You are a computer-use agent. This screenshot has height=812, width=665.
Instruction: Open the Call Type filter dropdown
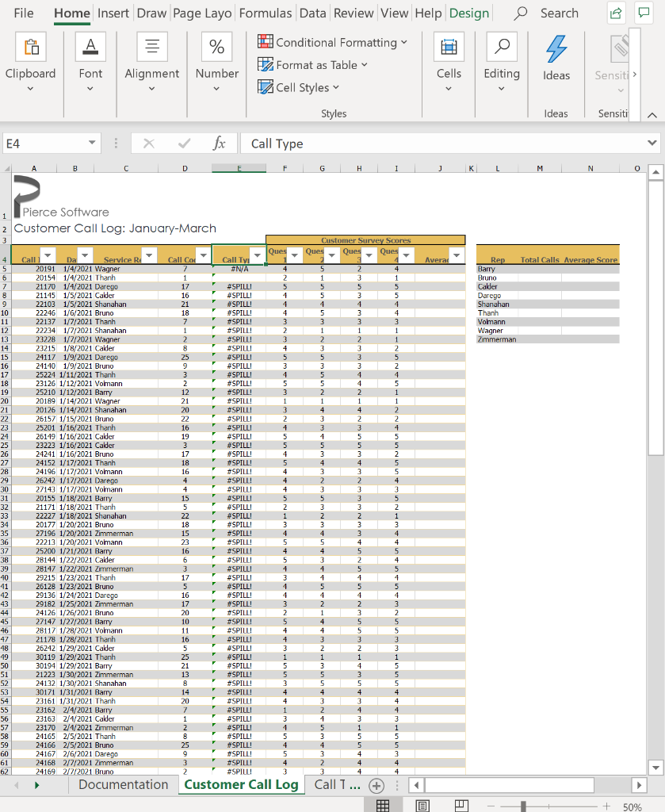click(258, 255)
